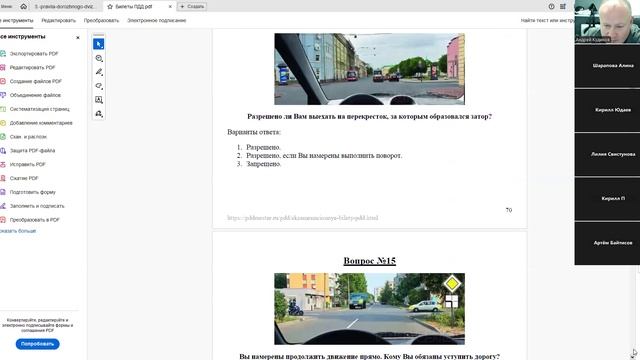The height and width of the screenshot is (360, 640).
Task: Open Редактировать PDF tool
Action: [x=32, y=67]
